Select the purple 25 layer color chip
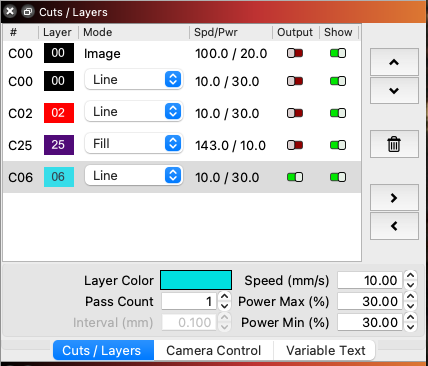Image resolution: width=428 pixels, height=366 pixels. tap(59, 145)
